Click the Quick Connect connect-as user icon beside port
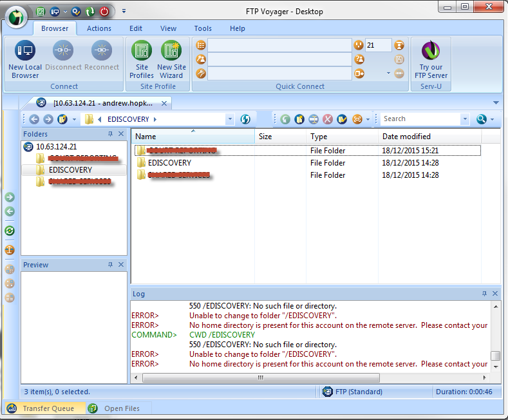Viewport: 508px width, 420px height. click(399, 45)
